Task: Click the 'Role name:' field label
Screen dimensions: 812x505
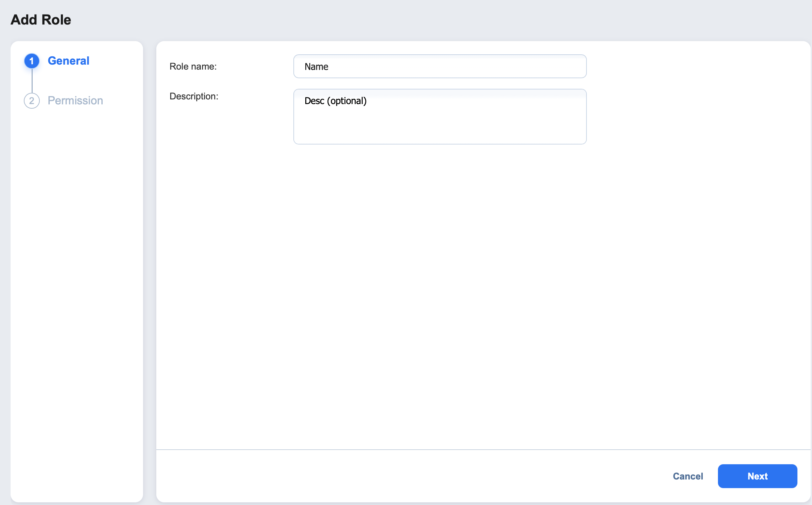Action: point(193,67)
